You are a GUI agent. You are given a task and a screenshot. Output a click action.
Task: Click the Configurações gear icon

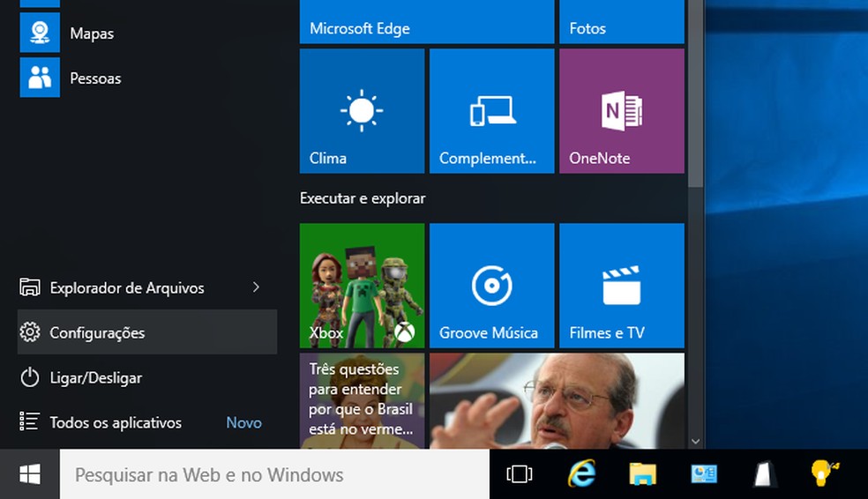point(30,331)
